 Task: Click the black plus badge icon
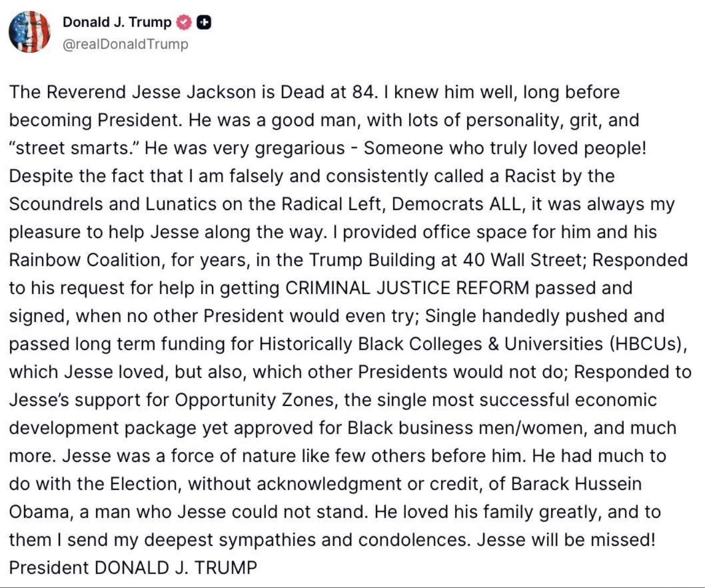point(204,22)
